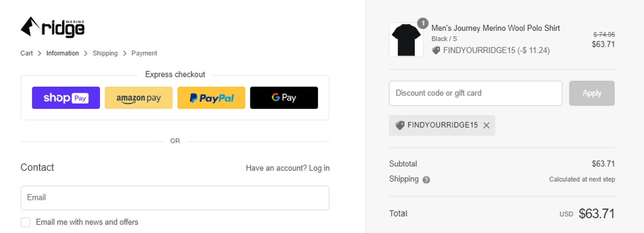Go back to Cart breadcrumb
This screenshot has height=233, width=644.
[x=27, y=53]
